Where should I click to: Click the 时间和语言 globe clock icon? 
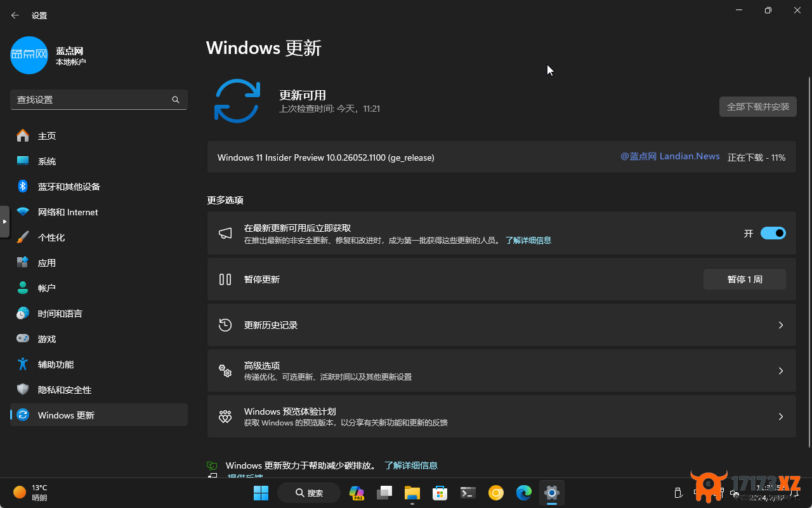tap(23, 314)
